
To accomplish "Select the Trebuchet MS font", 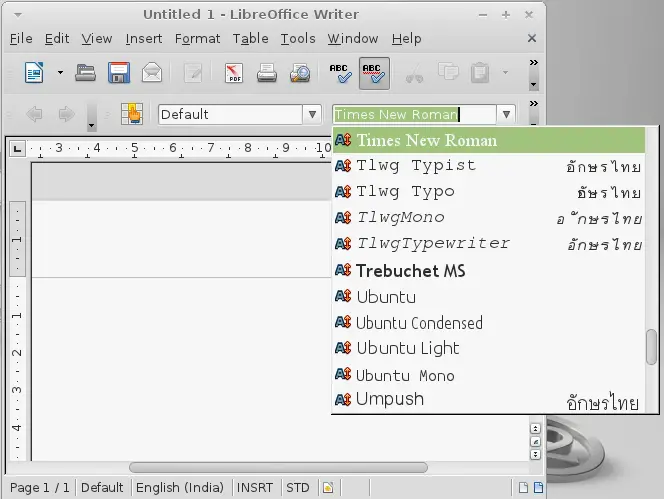I will (x=489, y=270).
